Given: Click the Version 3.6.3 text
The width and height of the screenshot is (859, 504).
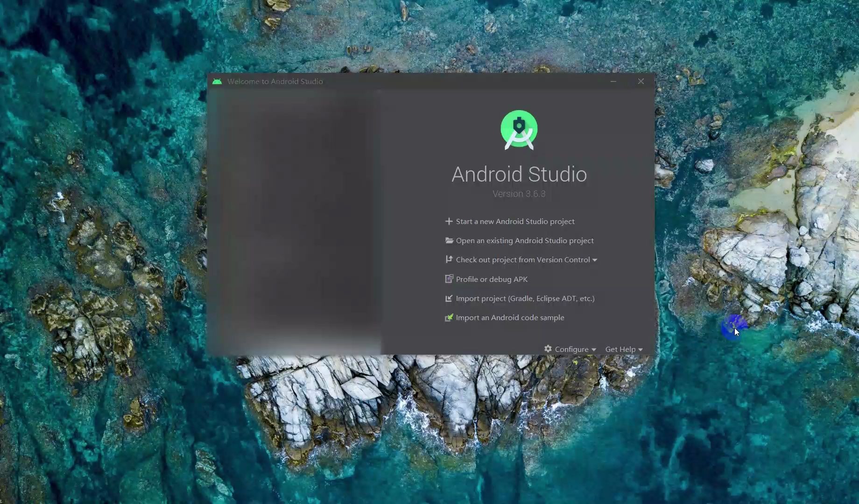Looking at the screenshot, I should pyautogui.click(x=519, y=194).
